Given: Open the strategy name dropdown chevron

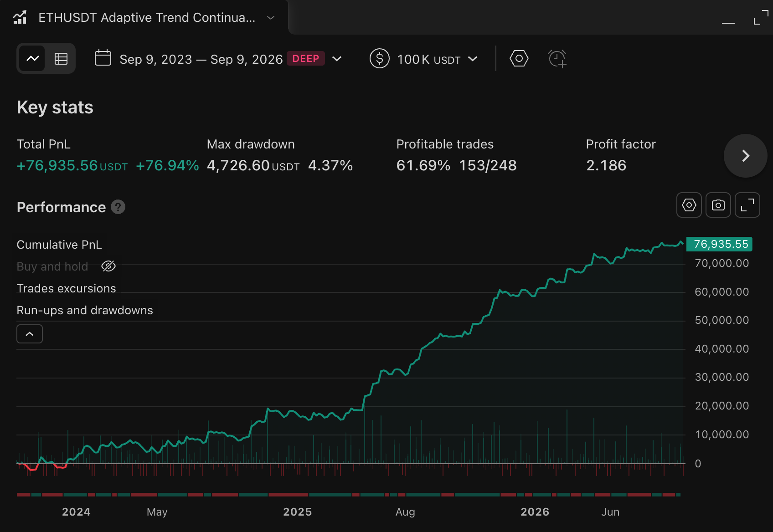Looking at the screenshot, I should 271,18.
